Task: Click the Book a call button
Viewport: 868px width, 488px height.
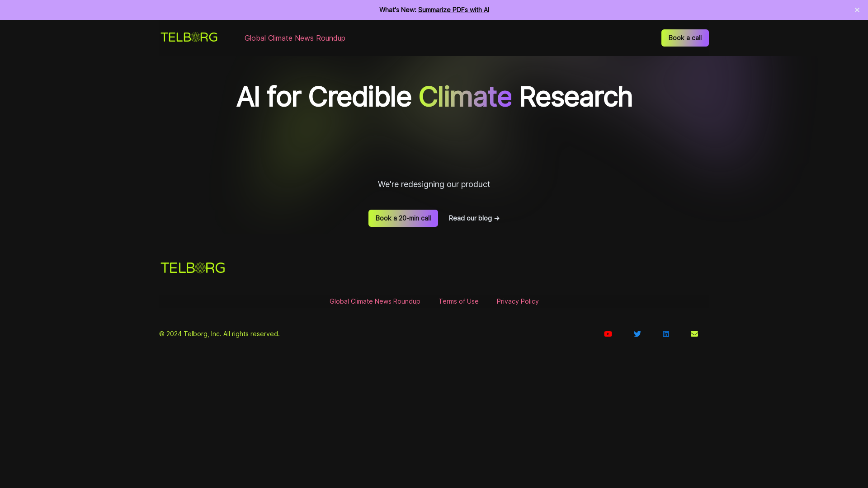Action: click(x=685, y=38)
